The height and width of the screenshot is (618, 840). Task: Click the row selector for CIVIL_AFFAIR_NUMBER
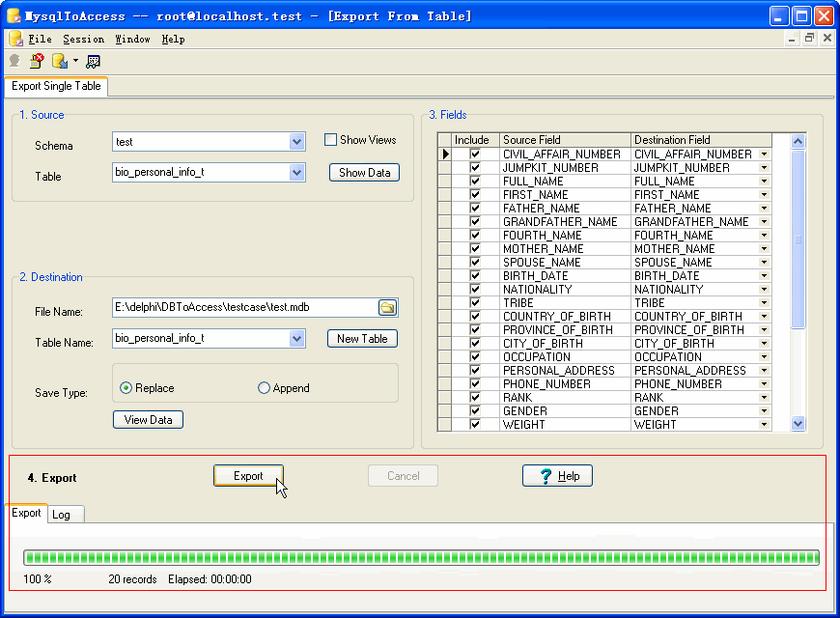coord(445,154)
